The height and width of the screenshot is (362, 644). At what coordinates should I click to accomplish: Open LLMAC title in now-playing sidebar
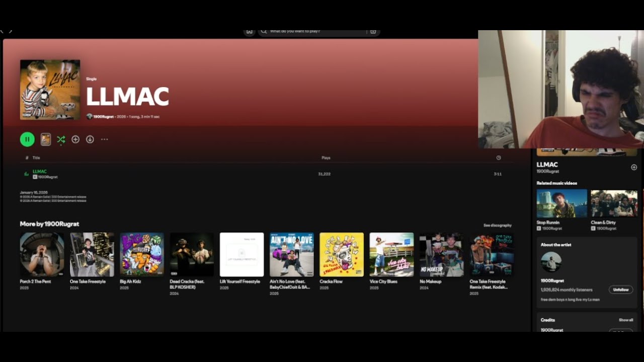point(547,164)
